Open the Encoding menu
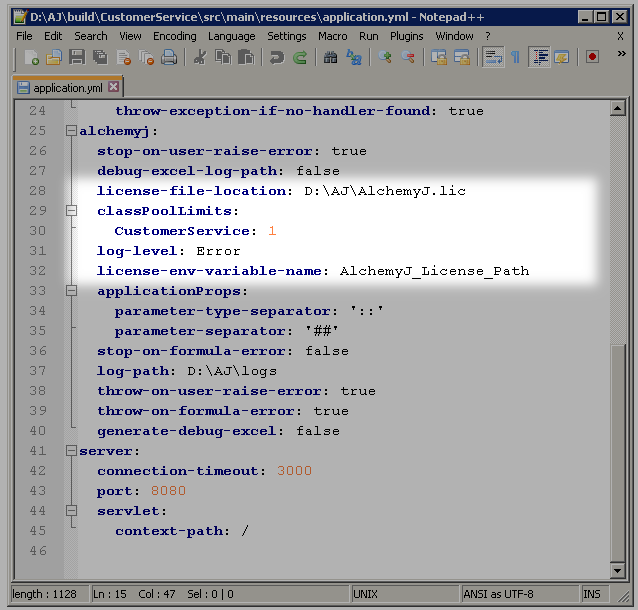Screen dimensions: 638x610 tap(174, 36)
